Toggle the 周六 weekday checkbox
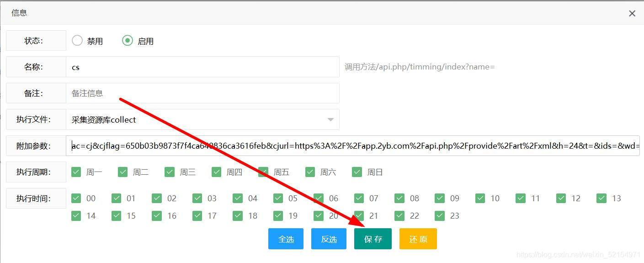 (x=310, y=172)
